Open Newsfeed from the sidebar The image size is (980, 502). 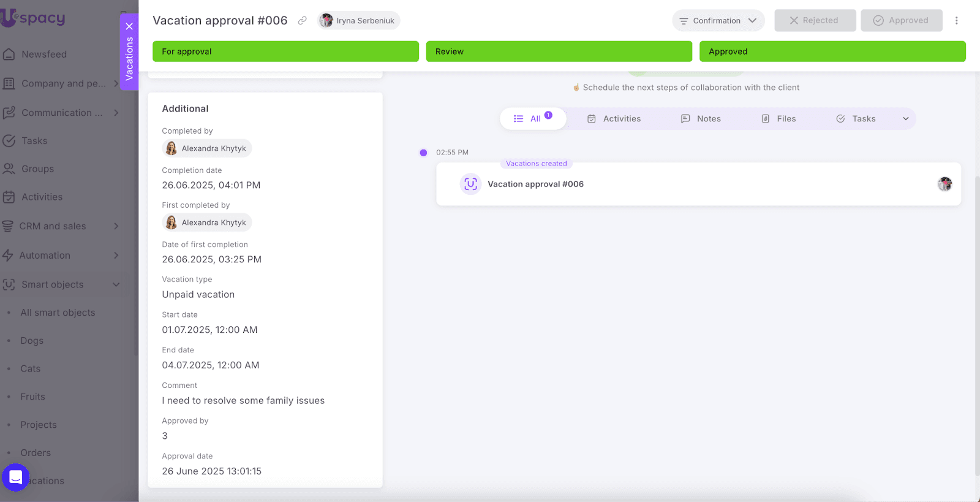(43, 55)
